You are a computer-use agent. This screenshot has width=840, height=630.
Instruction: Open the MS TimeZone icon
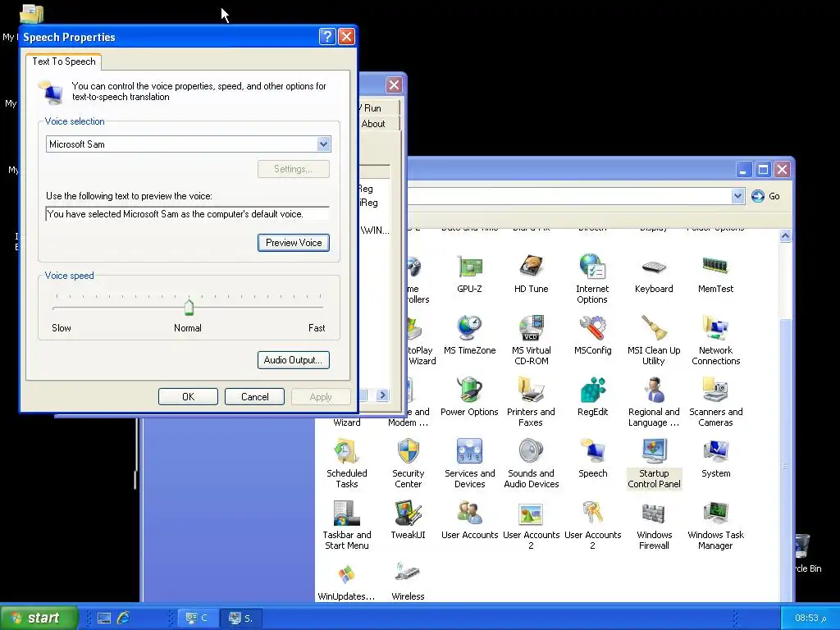469,335
